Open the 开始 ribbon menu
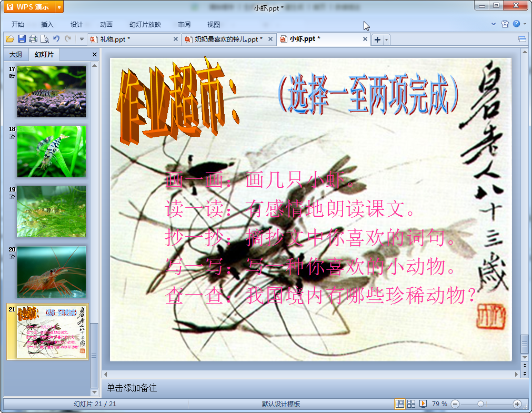This screenshot has height=413, width=532. click(18, 24)
